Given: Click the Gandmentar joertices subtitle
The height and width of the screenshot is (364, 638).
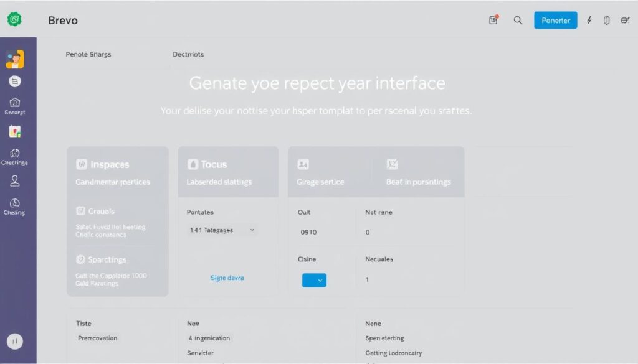Looking at the screenshot, I should point(113,182).
